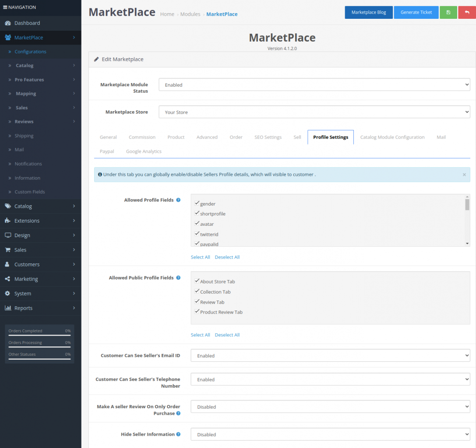
Task: Toggle the avatar checkbox
Action: click(x=197, y=223)
